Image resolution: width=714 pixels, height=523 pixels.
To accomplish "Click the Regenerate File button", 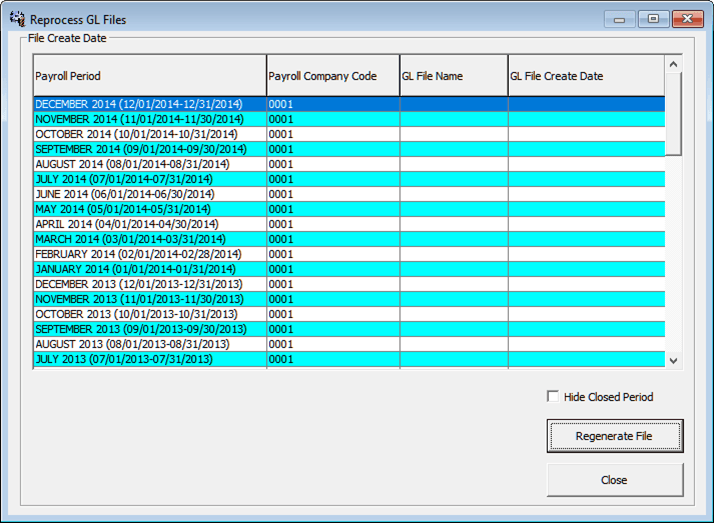I will point(614,436).
